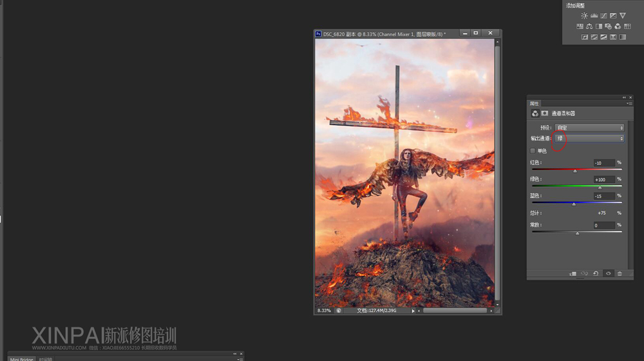Click the vertical scrollbar up arrow
The width and height of the screenshot is (644, 361).
497,42
